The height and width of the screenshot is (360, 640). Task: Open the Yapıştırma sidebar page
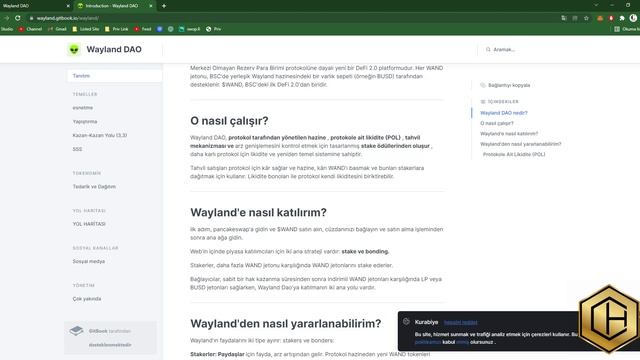click(85, 122)
